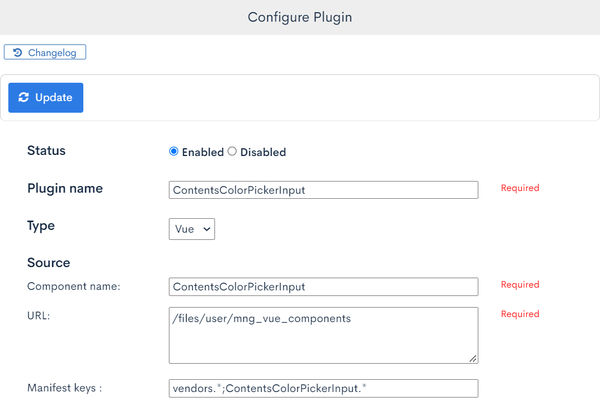Click the Component name: label
Screen dimensions: 600x412
(x=74, y=286)
